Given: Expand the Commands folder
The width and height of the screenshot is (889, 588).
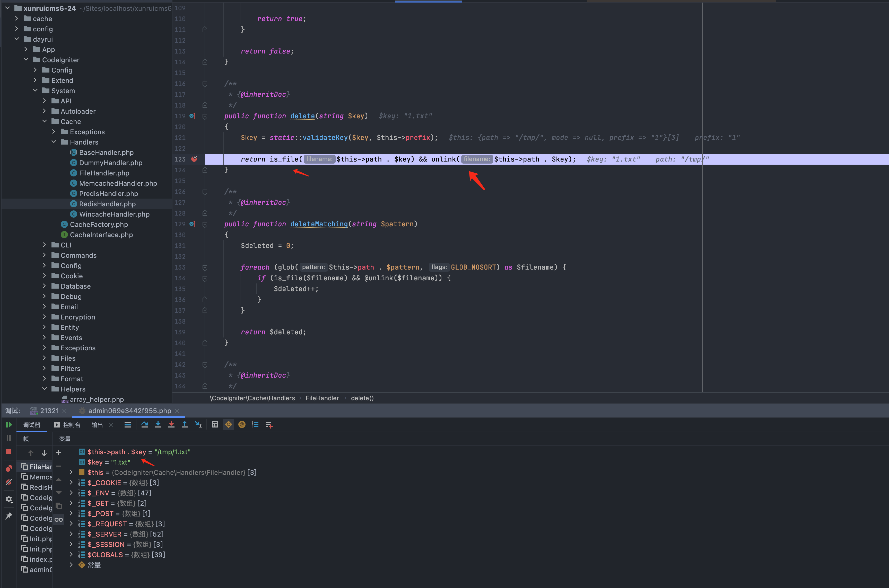Looking at the screenshot, I should click(x=44, y=255).
